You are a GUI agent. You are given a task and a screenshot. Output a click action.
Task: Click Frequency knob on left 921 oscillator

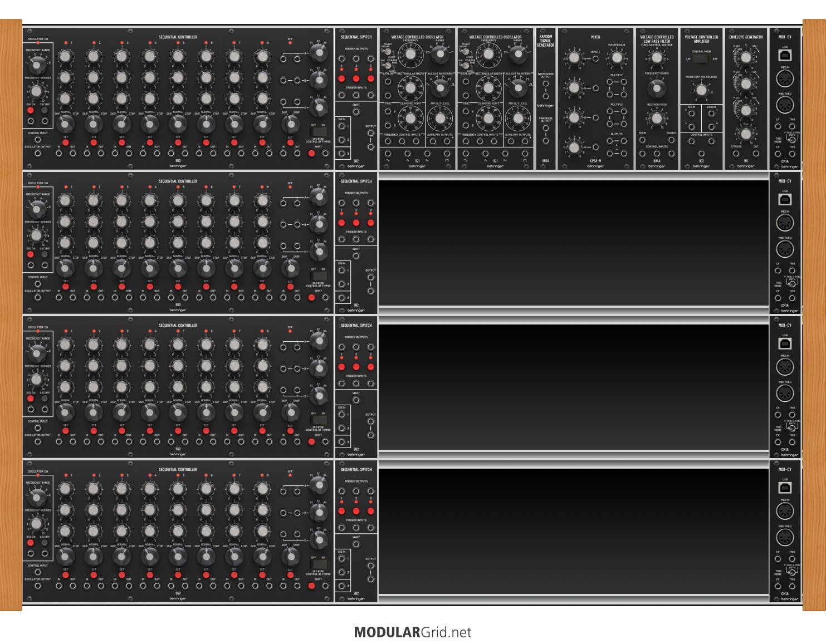(410, 55)
